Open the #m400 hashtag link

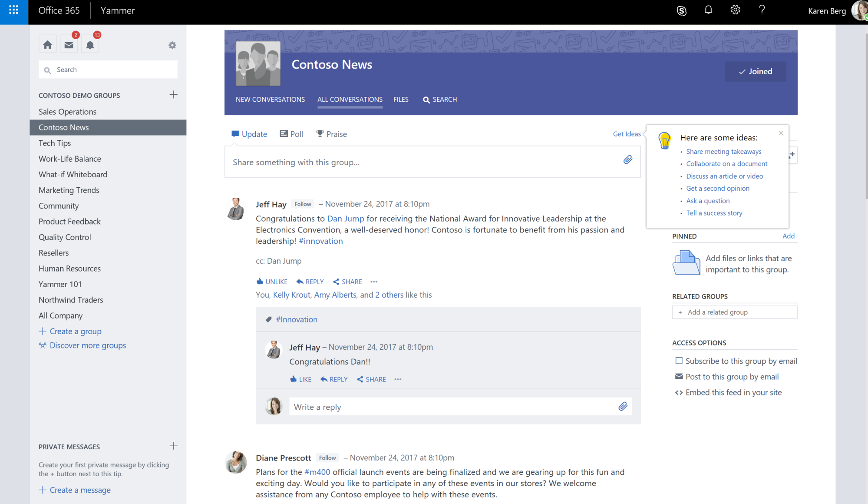click(317, 472)
